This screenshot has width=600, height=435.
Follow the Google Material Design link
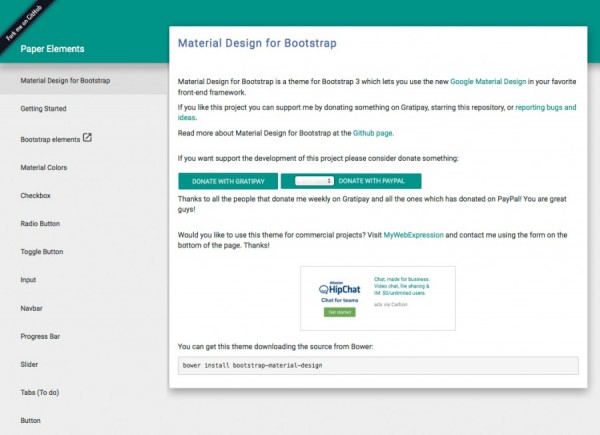pyautogui.click(x=488, y=81)
